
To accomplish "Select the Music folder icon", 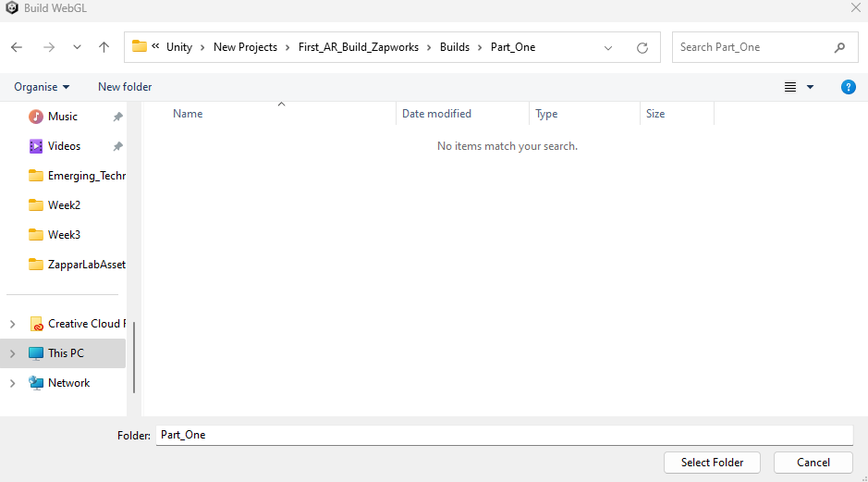I will point(36,117).
